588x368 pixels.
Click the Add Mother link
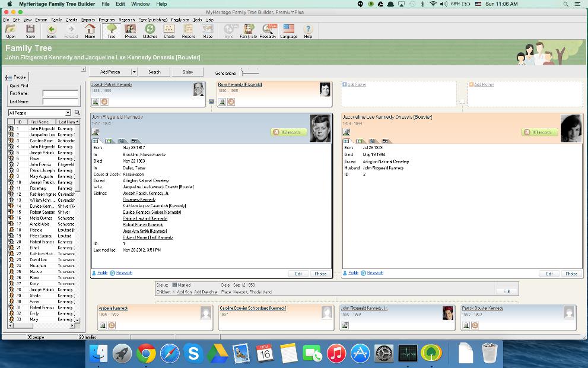[484, 84]
